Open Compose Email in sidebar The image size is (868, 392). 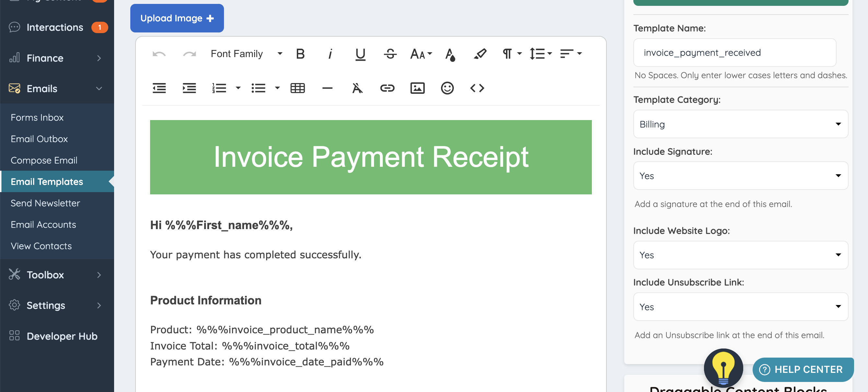(x=44, y=160)
